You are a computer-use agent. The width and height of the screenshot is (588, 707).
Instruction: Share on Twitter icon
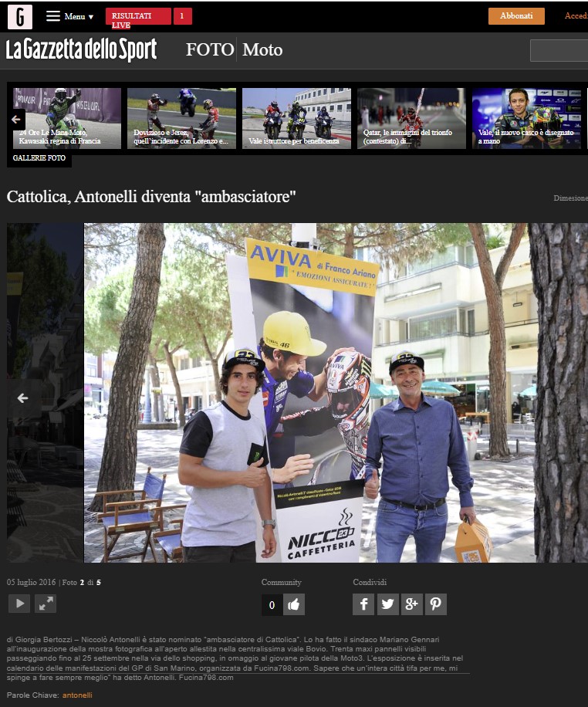coord(388,604)
